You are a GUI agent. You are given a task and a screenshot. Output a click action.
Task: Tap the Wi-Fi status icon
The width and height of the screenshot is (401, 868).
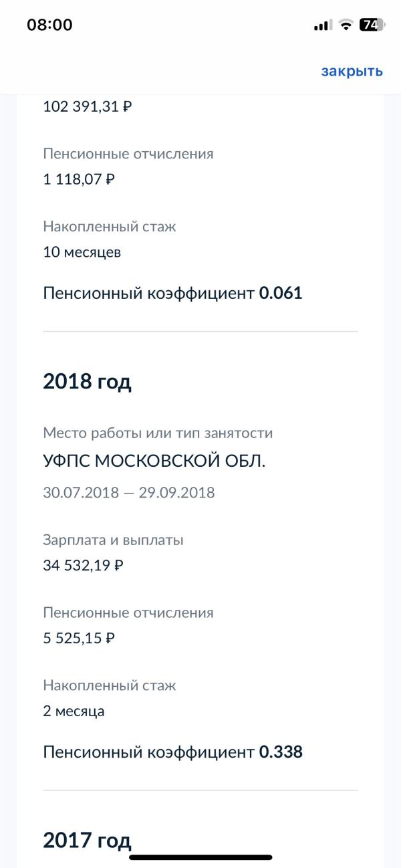346,25
